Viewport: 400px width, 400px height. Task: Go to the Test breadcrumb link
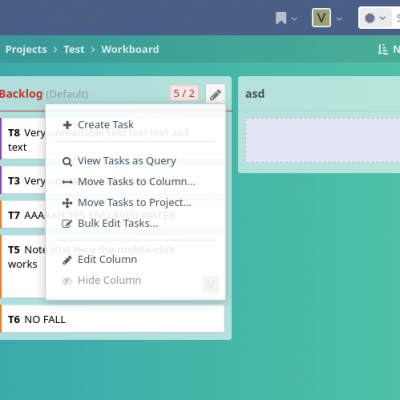tap(74, 49)
